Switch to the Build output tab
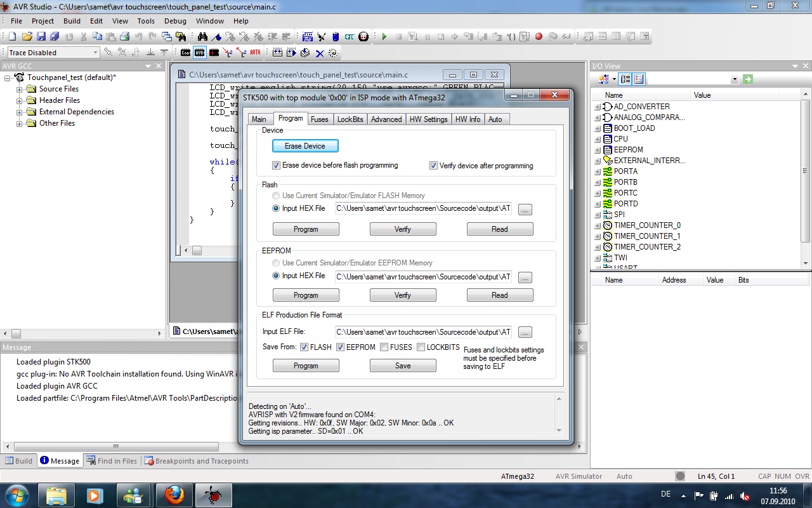The width and height of the screenshot is (812, 508). click(x=19, y=461)
